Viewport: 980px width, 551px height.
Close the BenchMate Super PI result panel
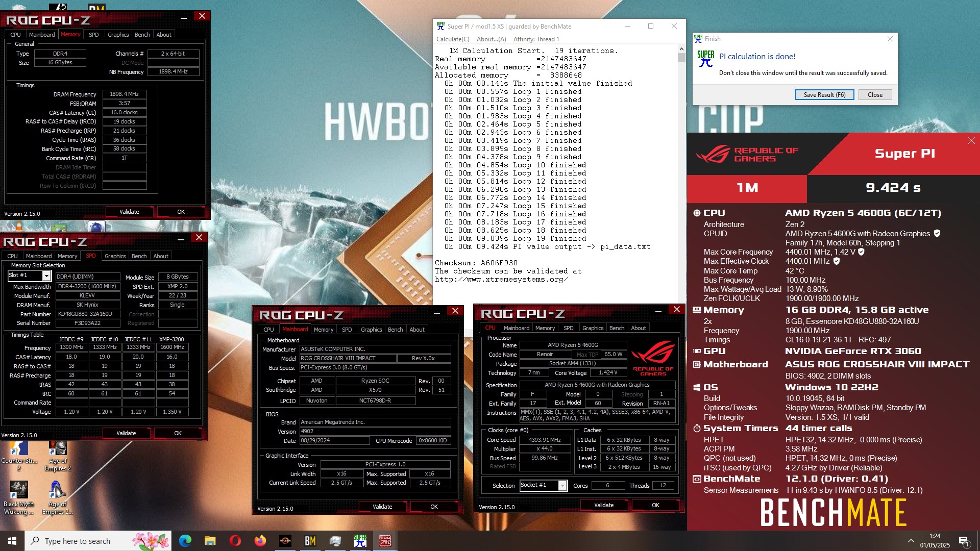click(x=971, y=141)
